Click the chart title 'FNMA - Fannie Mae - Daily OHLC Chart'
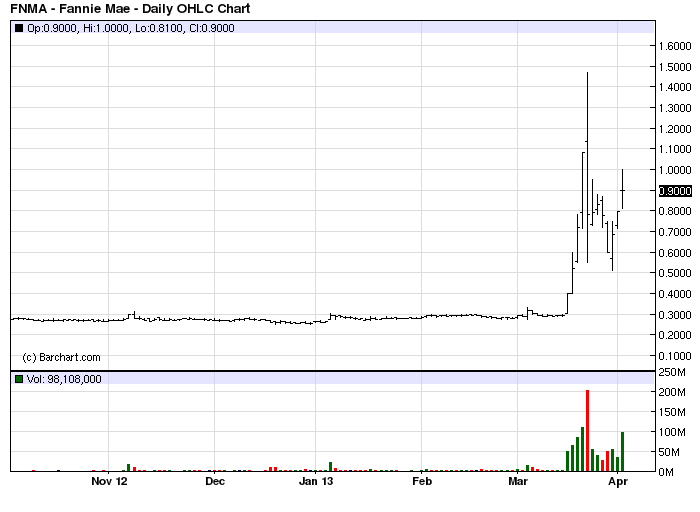Viewport: 700px width, 512px height. (130, 8)
